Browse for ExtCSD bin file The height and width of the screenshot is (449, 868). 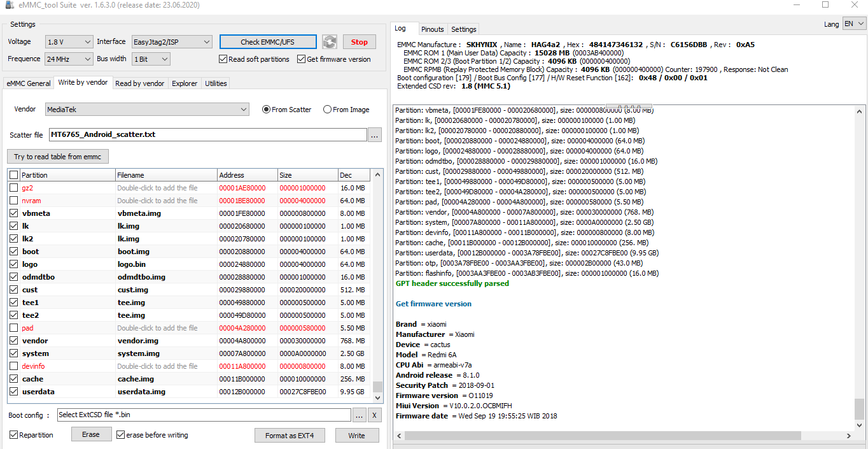(x=360, y=415)
